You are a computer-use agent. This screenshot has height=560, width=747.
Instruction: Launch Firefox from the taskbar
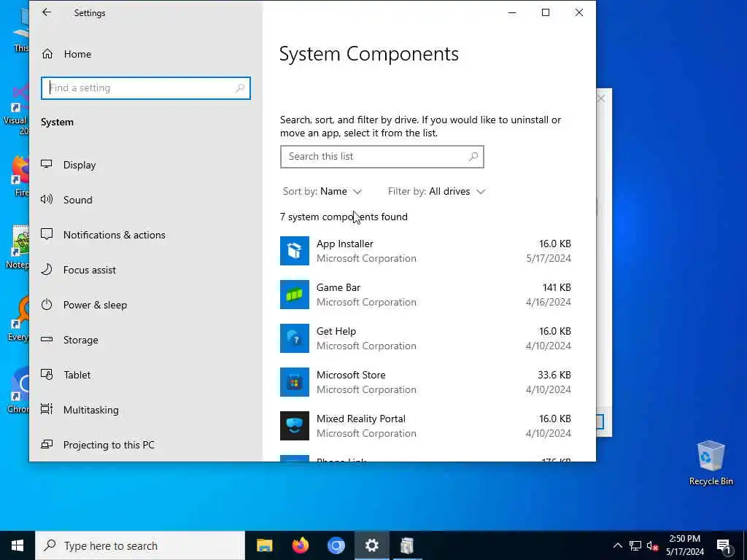(300, 545)
